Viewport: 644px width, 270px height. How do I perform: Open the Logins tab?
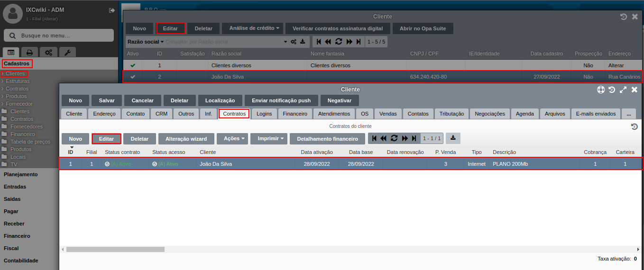[x=264, y=114]
